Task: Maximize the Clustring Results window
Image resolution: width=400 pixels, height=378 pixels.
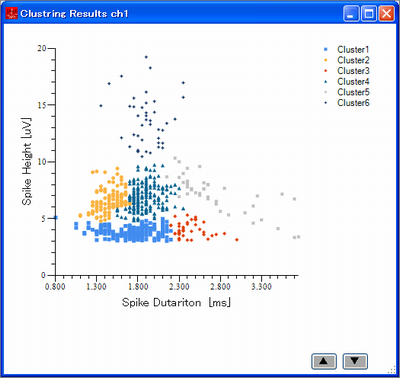Action: point(369,14)
